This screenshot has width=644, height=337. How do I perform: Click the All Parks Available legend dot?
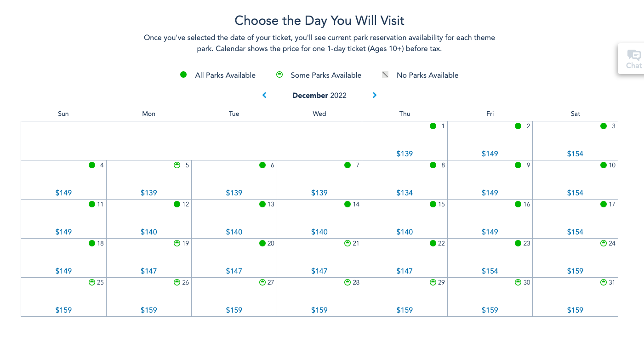[x=183, y=75]
